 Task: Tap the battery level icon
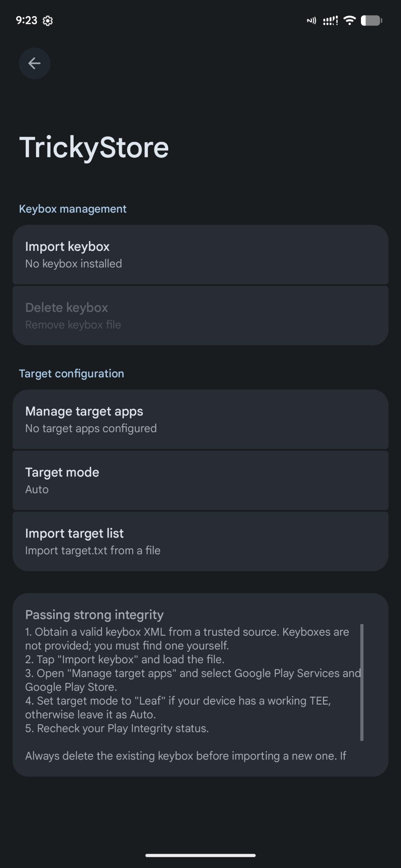[x=371, y=21]
